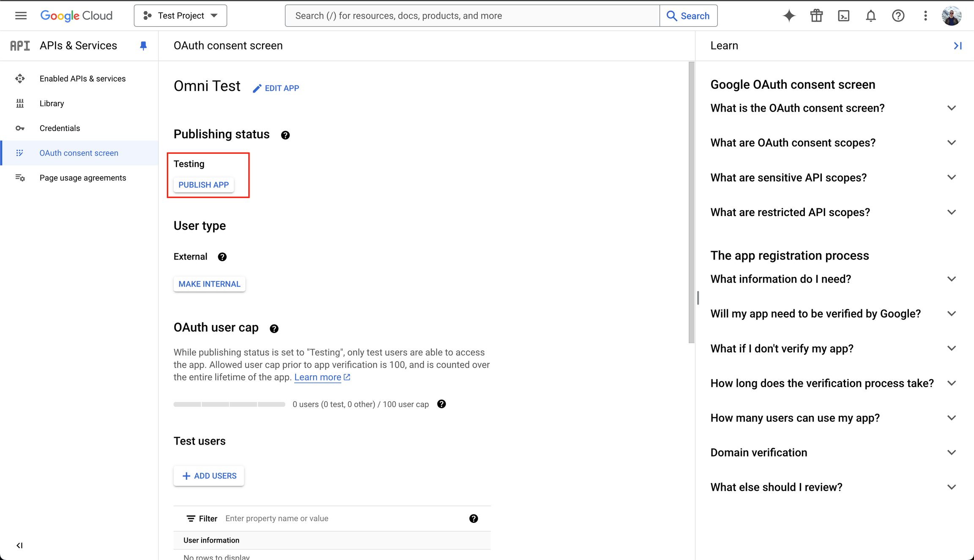Unpin APIs & Services from navigation
Viewport: 974px width, 560px height.
pos(143,45)
